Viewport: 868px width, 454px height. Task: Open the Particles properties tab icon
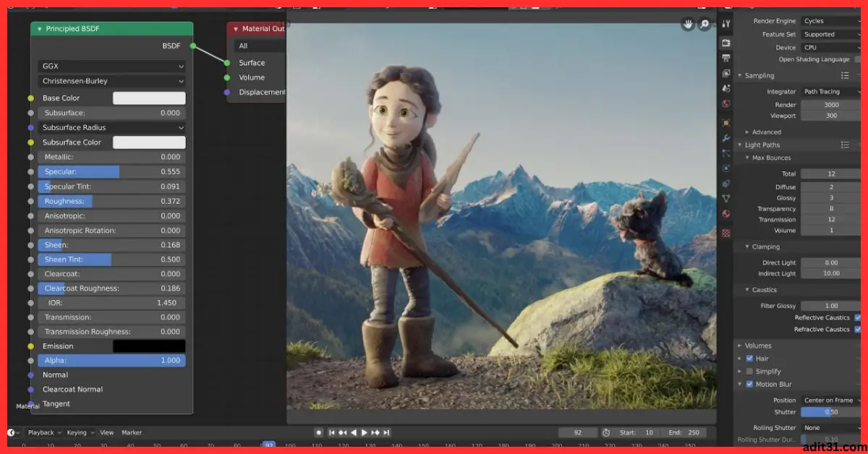click(x=726, y=153)
